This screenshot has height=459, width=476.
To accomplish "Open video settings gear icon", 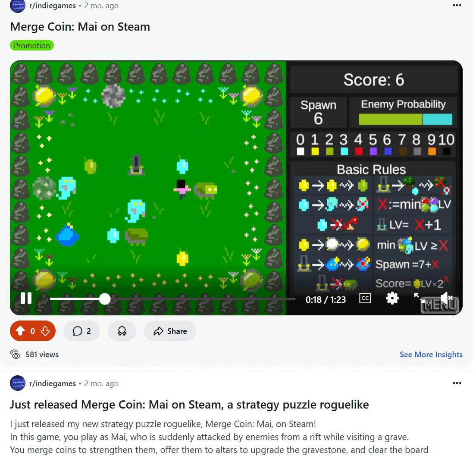I will (x=392, y=298).
